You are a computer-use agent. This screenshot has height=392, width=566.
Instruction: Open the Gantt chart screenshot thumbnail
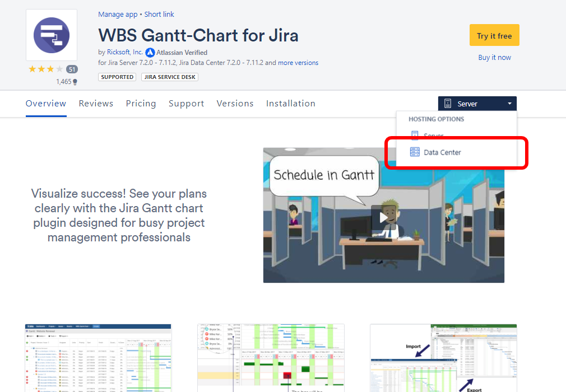pos(98,358)
